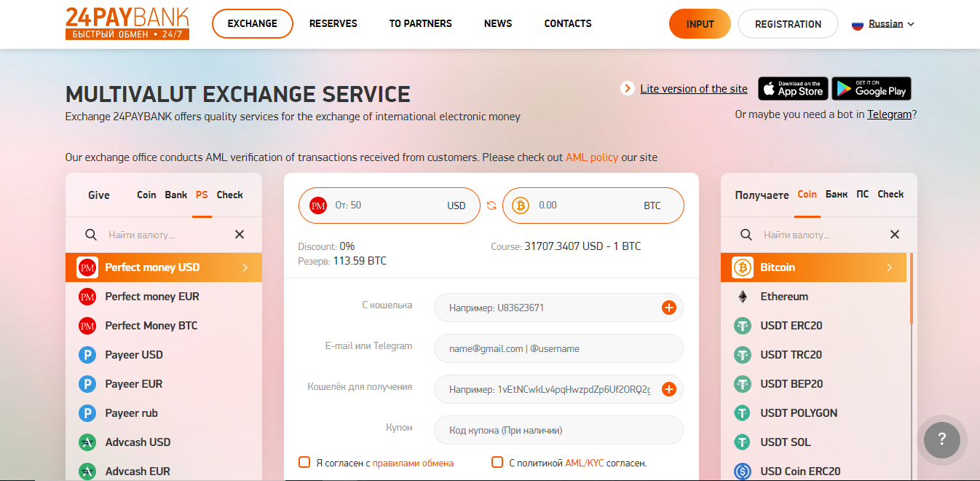Open the TO PARTNERS menu item
Viewport: 980px width, 481px height.
421,23
